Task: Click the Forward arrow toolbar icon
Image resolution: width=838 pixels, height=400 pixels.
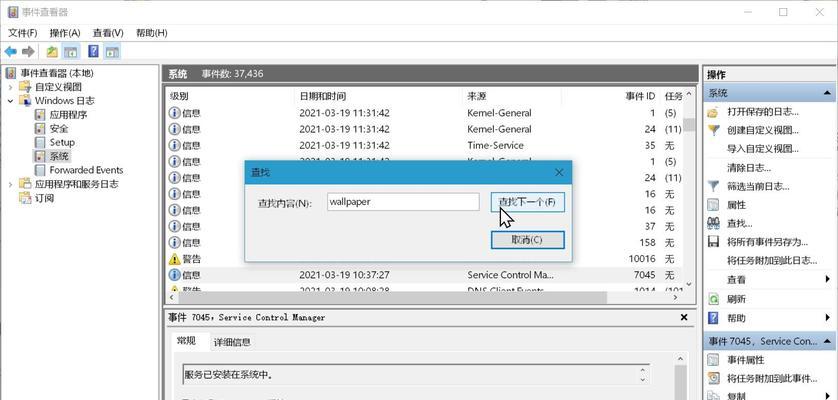Action: pos(28,52)
